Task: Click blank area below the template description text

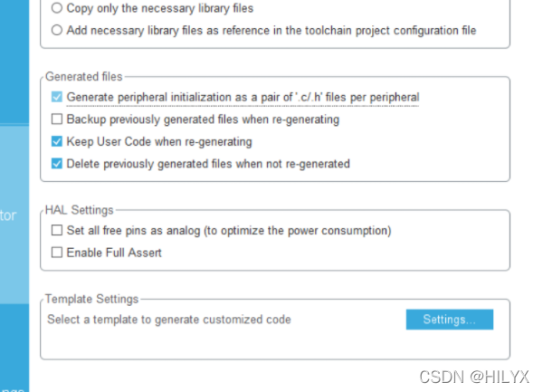Action: (226, 342)
